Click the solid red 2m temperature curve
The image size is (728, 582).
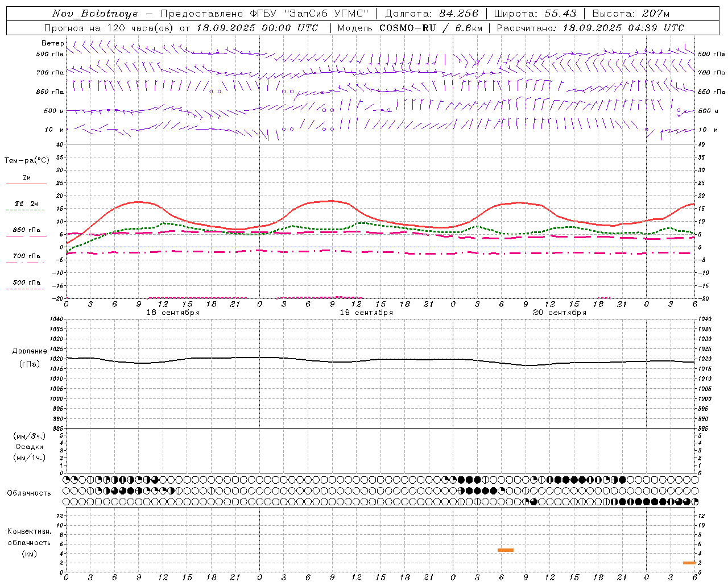pyautogui.click(x=381, y=221)
